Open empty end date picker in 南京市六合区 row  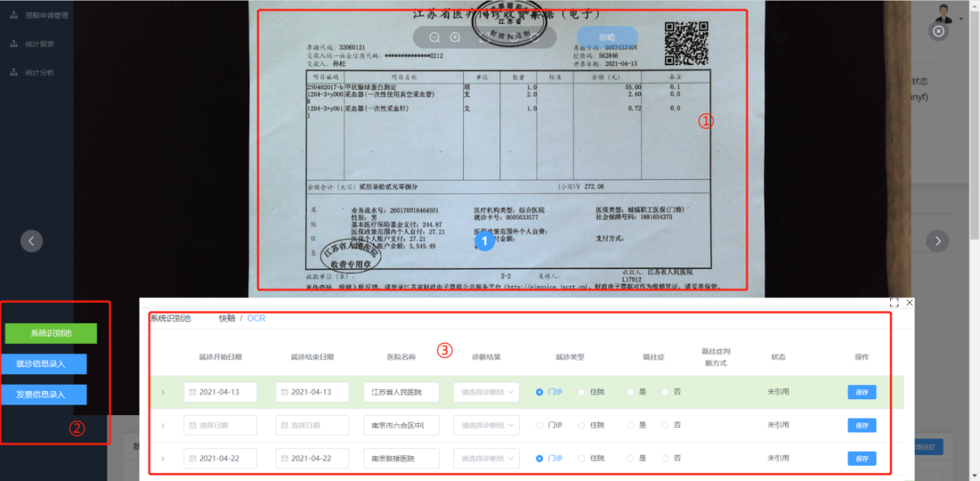tap(312, 426)
